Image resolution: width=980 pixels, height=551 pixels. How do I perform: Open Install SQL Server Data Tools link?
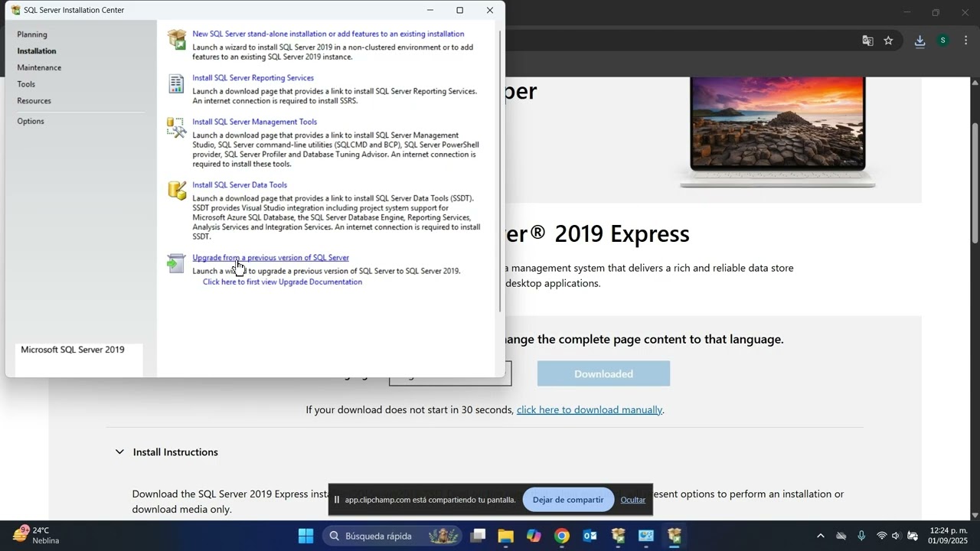[x=240, y=184]
